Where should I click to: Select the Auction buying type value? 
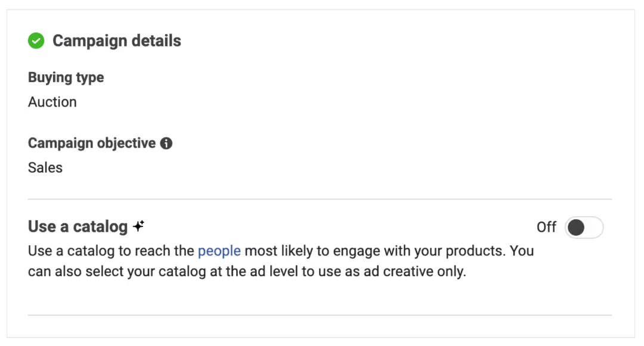[52, 102]
